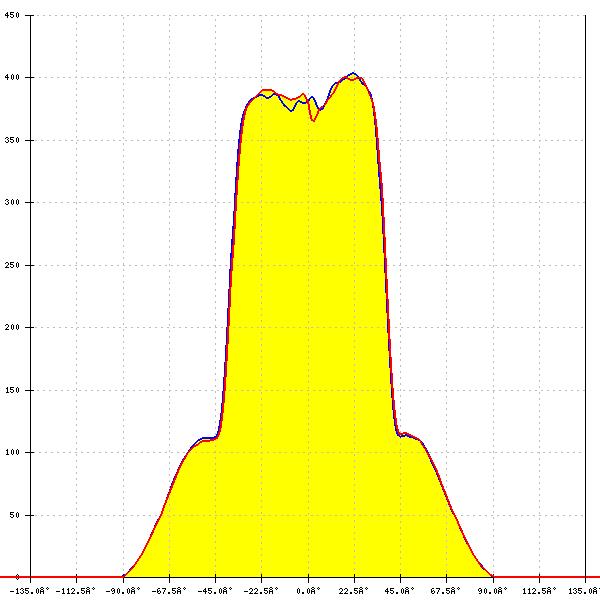
Task: Click the 112.5 x-axis label
Action: (539, 590)
